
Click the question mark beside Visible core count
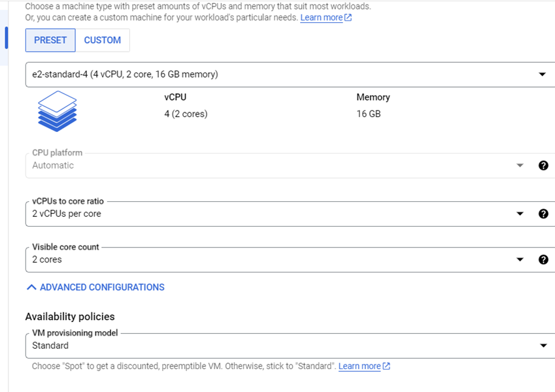[x=543, y=259]
